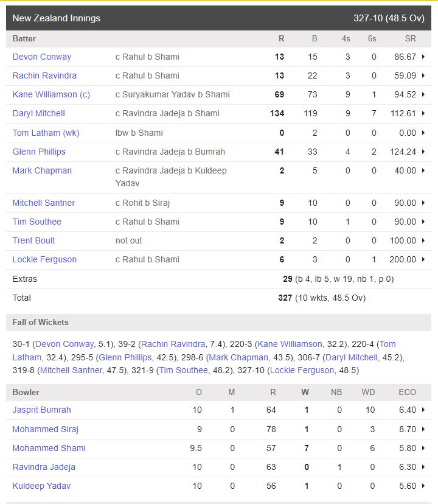Open Glenn Phillips' player profile
This screenshot has height=504, width=438.
click(x=39, y=152)
